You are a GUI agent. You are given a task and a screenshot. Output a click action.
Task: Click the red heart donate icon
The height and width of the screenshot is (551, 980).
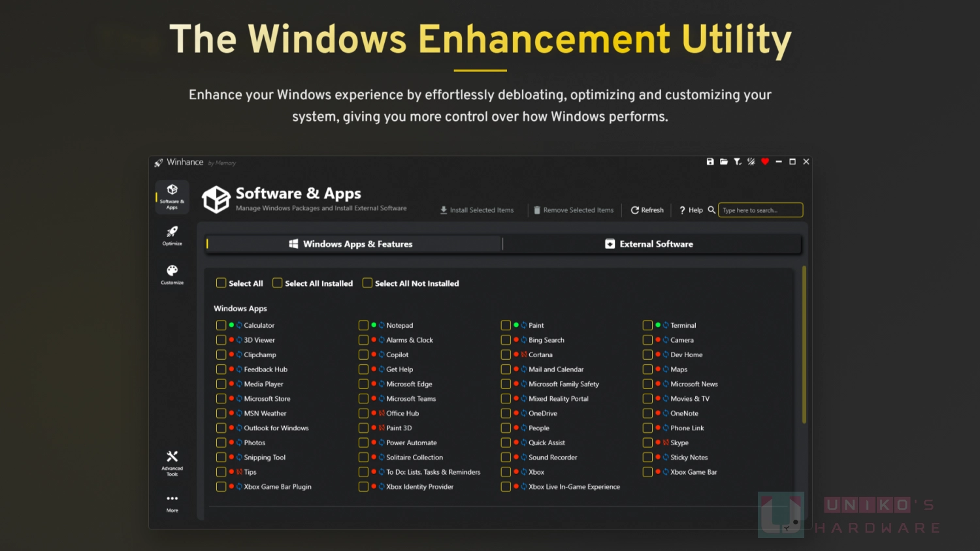(x=765, y=162)
